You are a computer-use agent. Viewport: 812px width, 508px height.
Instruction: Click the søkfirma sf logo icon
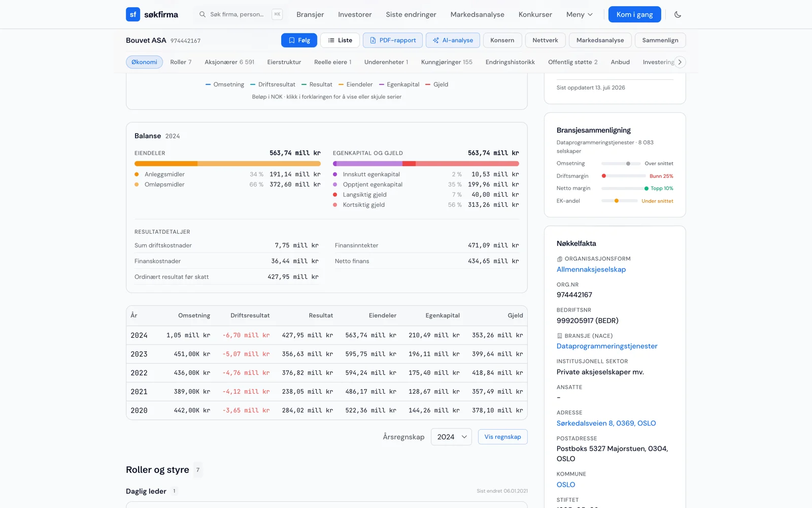(133, 14)
